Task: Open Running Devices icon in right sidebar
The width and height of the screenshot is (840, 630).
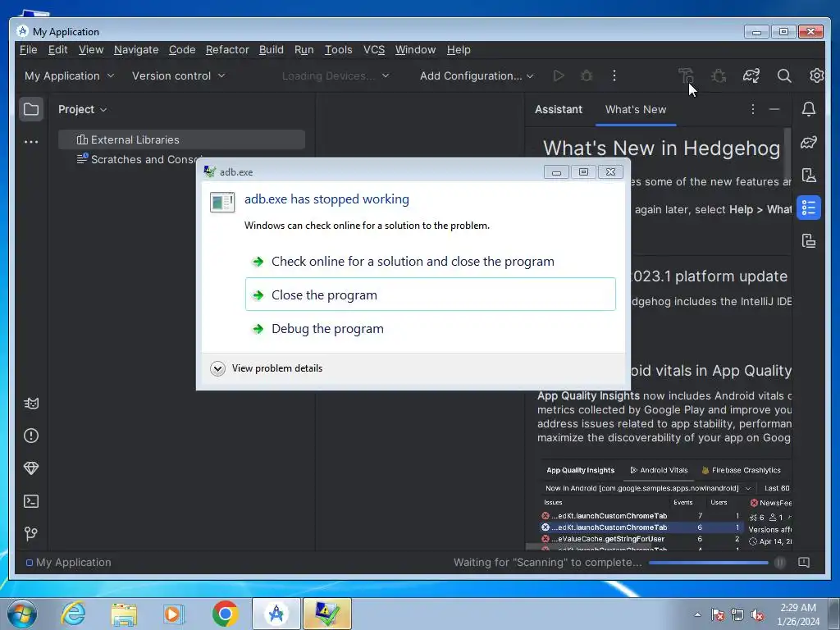Action: pyautogui.click(x=809, y=240)
